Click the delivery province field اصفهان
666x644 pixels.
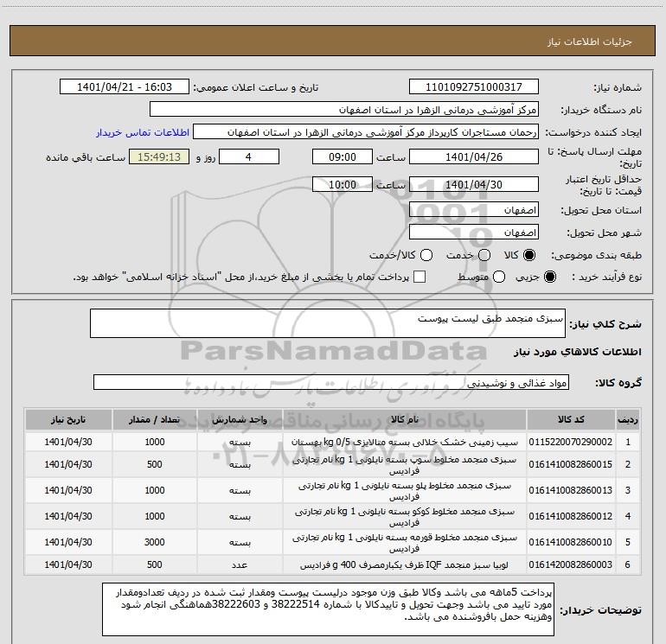point(474,209)
